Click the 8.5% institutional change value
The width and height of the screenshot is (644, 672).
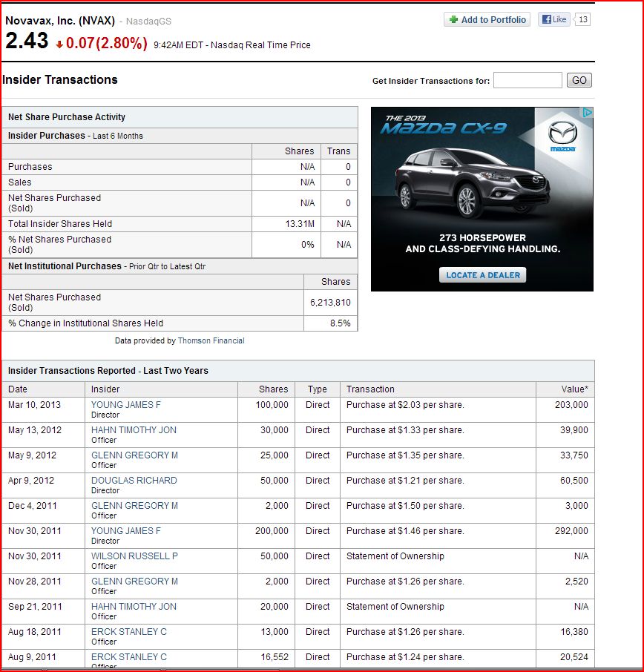coord(340,323)
